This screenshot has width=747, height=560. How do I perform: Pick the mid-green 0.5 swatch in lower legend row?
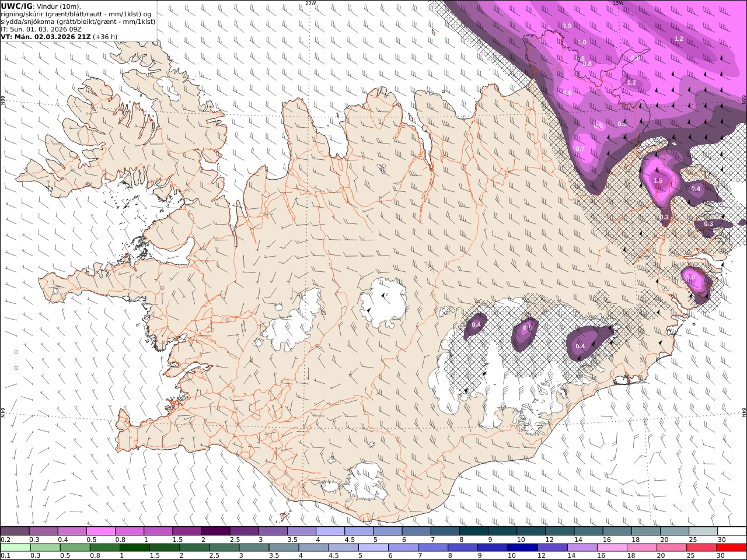click(75, 547)
